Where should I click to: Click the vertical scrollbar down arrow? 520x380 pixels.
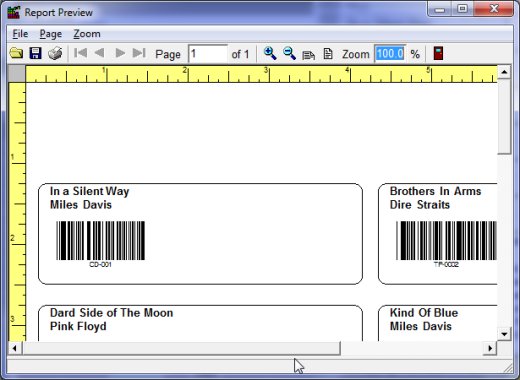tap(504, 334)
